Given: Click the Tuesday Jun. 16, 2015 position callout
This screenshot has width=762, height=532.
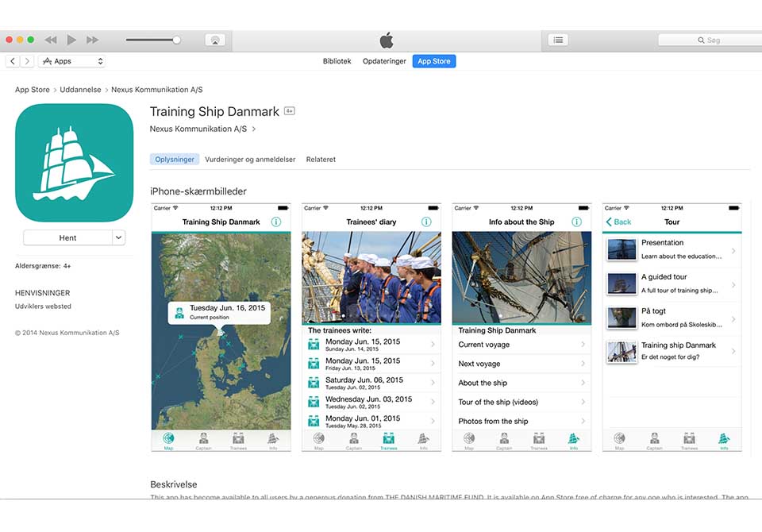Looking at the screenshot, I should [219, 312].
